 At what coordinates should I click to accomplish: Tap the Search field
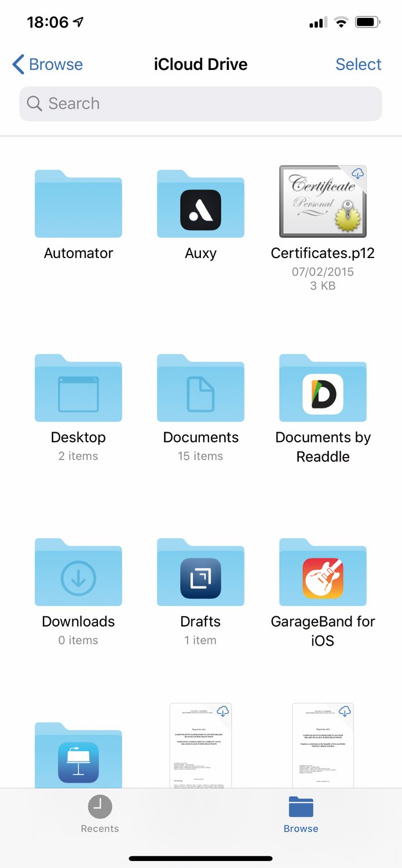[200, 104]
